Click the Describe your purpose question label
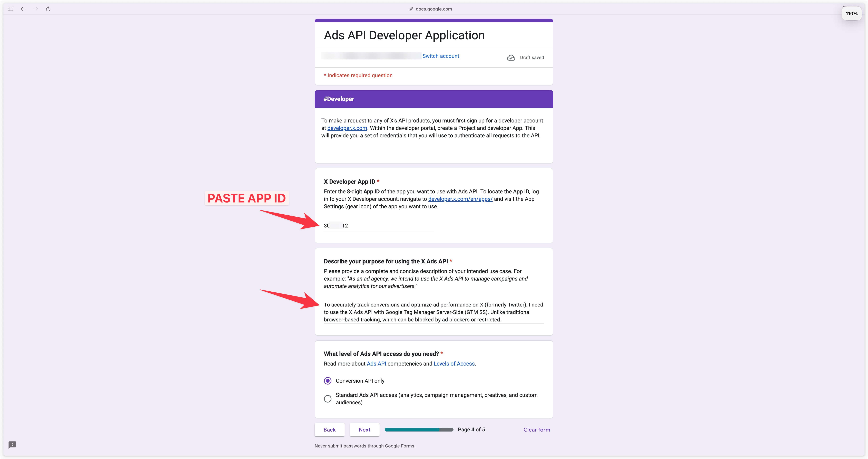The height and width of the screenshot is (459, 868). (386, 261)
